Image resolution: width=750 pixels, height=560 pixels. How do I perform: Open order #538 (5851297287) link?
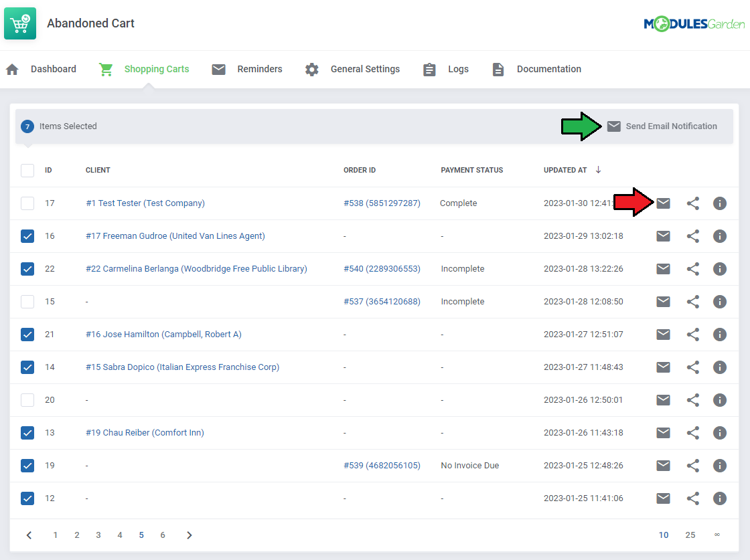tap(382, 203)
